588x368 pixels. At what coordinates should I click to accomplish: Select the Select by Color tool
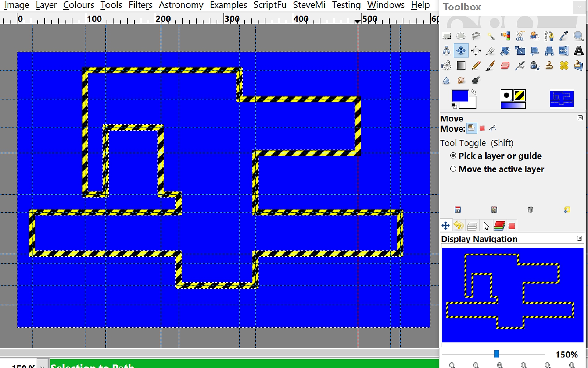[x=505, y=36]
